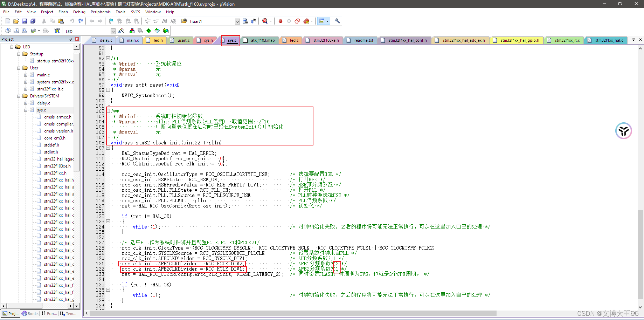The width and height of the screenshot is (644, 320).
Task: Save all files with toolbar icon
Action: pos(33,21)
